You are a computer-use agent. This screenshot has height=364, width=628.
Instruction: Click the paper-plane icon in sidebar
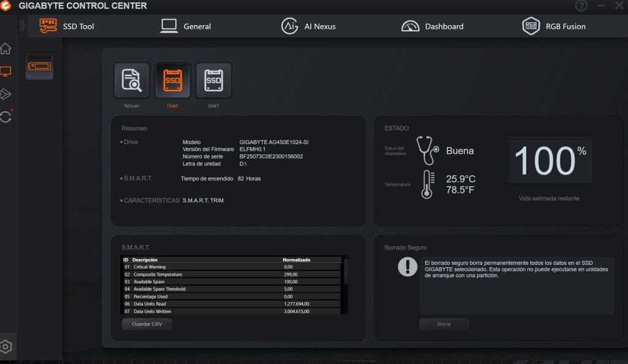coord(6,94)
